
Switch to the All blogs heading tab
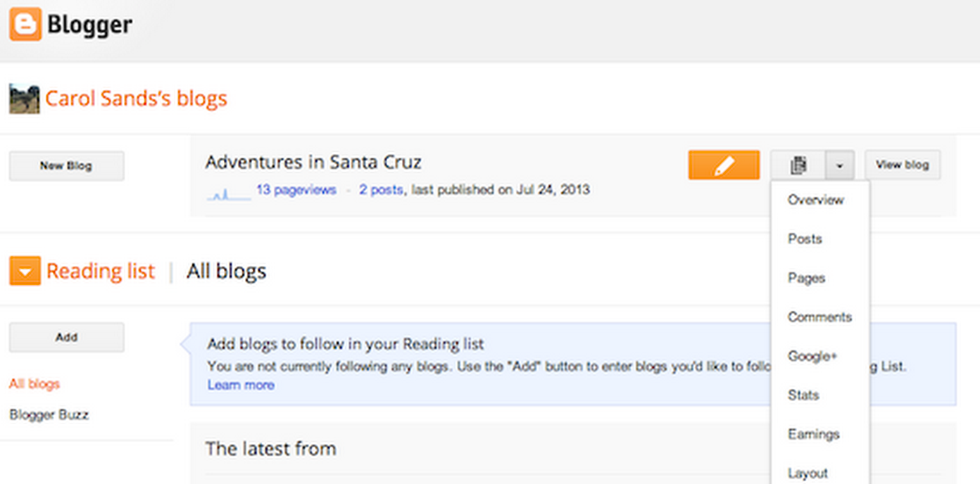(x=226, y=271)
